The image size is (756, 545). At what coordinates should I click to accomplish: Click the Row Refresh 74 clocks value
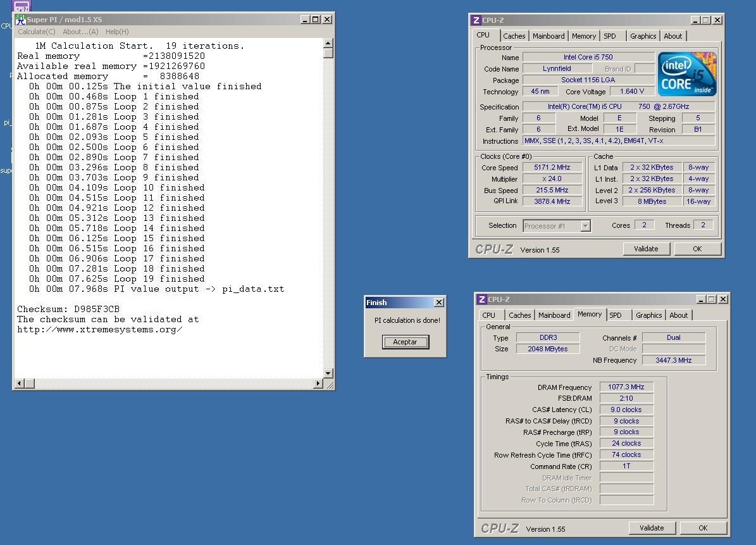(626, 455)
